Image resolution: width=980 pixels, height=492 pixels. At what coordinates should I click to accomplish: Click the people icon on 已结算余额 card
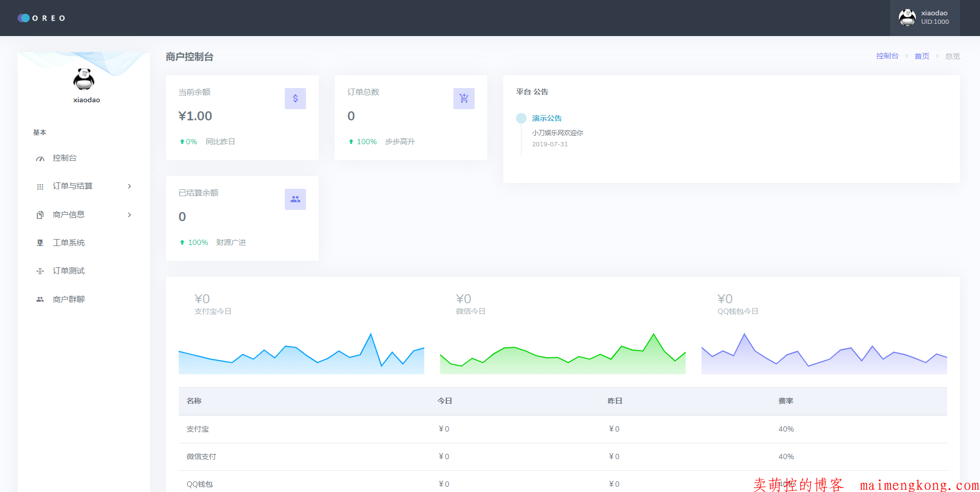(295, 199)
